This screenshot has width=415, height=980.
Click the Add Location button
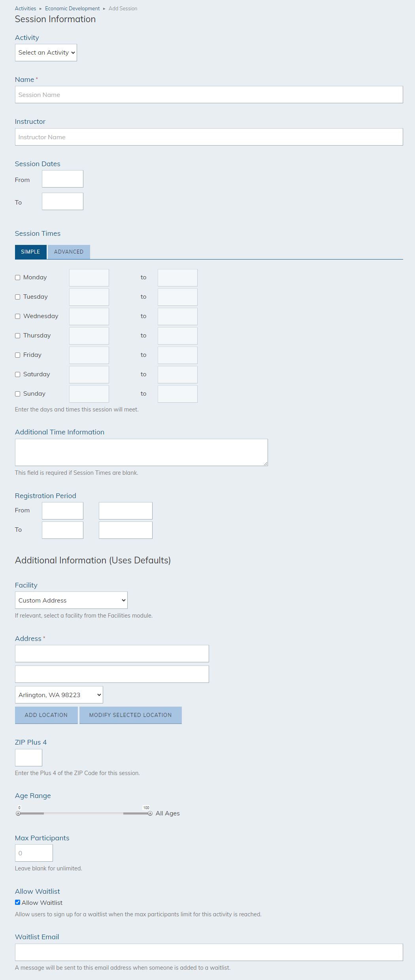pos(46,715)
